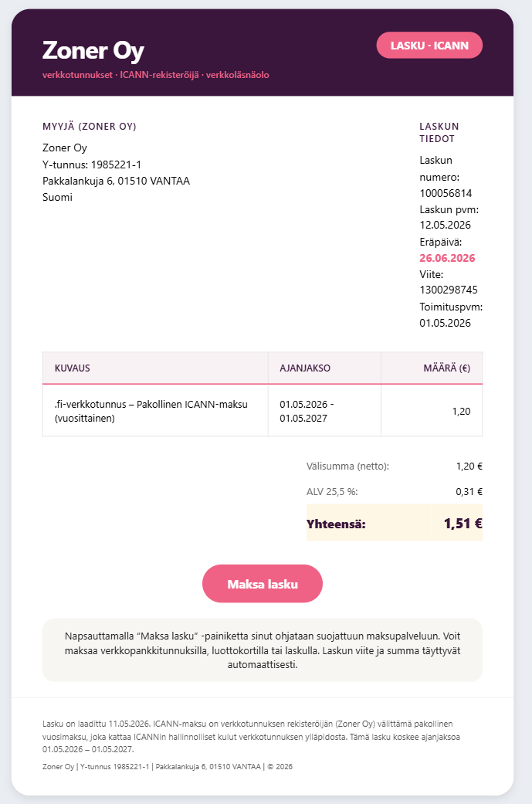This screenshot has height=804, width=532.
Task: Click the address Pakkalankuja 6, 01510 VANTAA
Action: pos(116,181)
